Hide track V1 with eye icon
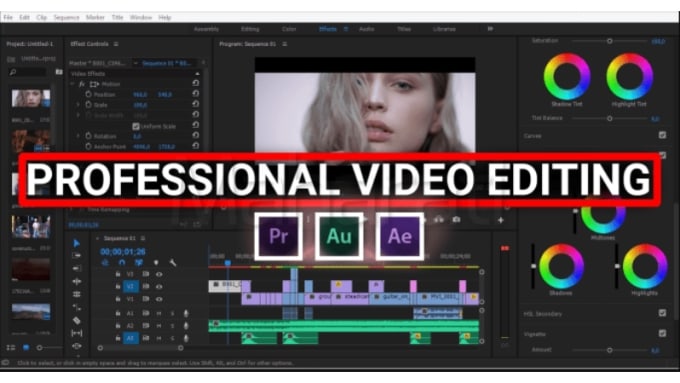The width and height of the screenshot is (680, 383). tap(159, 299)
